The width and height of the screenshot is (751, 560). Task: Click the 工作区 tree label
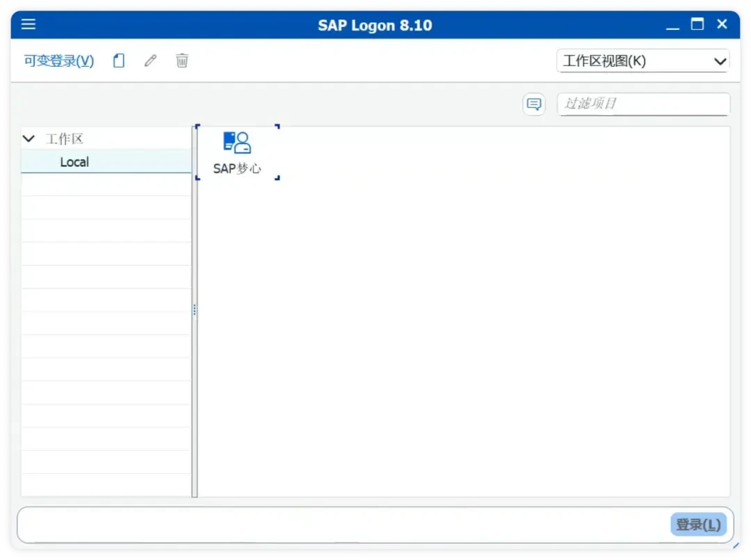pos(64,139)
